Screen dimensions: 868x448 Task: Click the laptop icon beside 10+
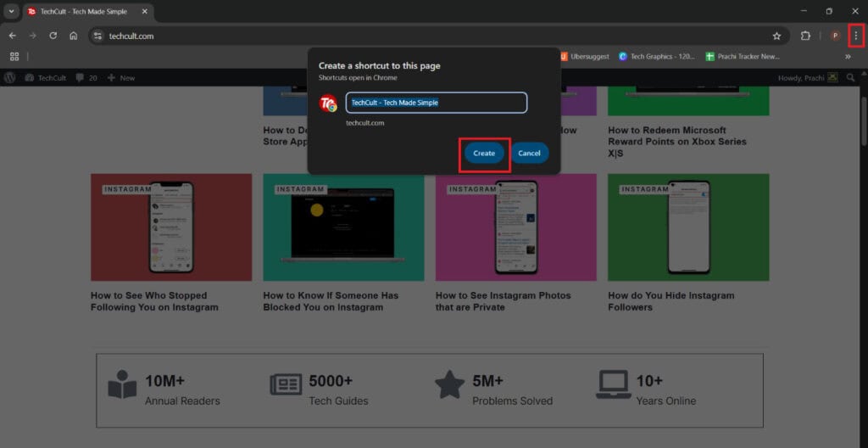pos(614,384)
